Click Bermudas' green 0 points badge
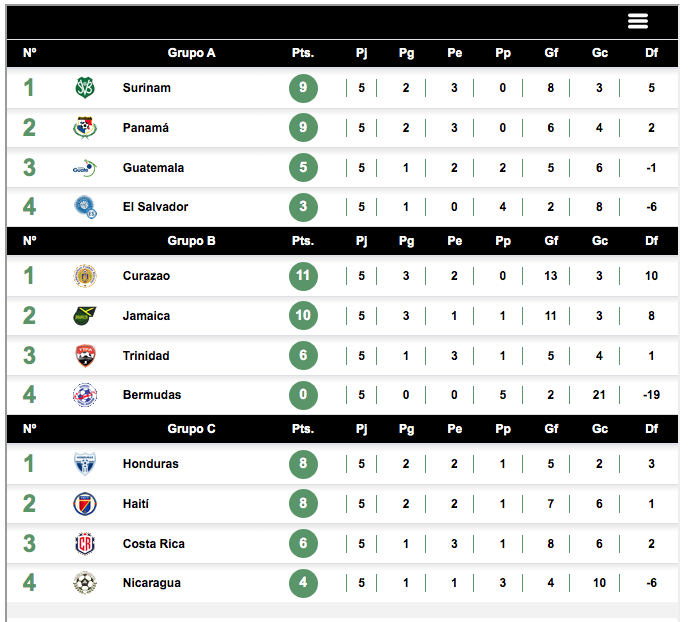The image size is (694, 622). click(x=303, y=395)
